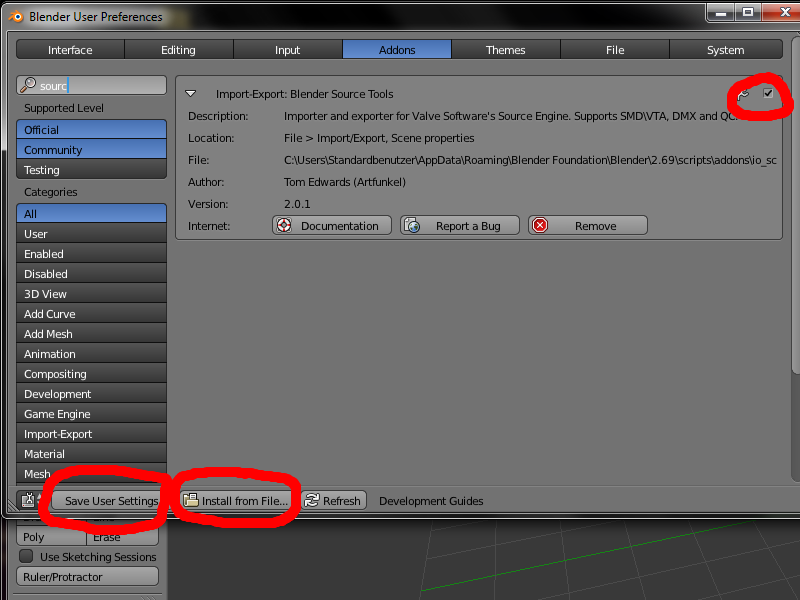Select the Game Engine category
The height and width of the screenshot is (600, 800).
click(91, 414)
